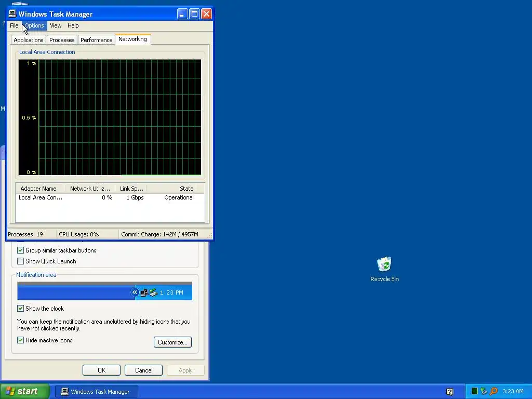Click the orange magnifier tray icon

point(494,391)
